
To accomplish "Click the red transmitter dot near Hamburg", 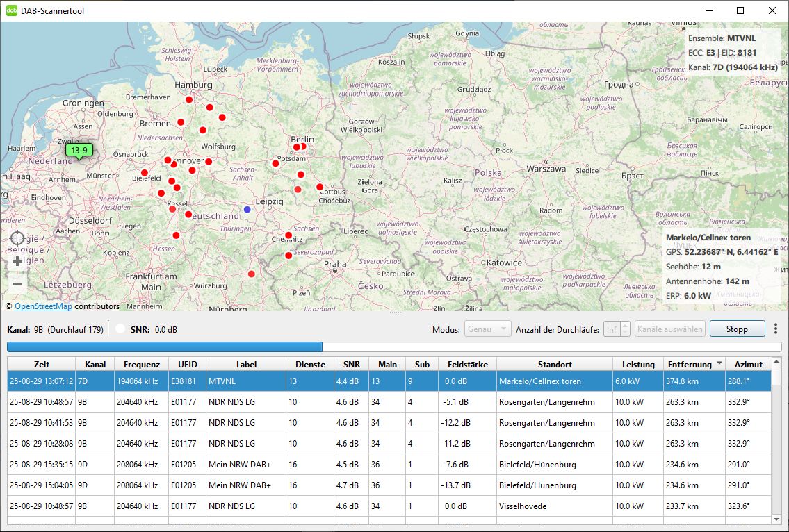I will 188,100.
